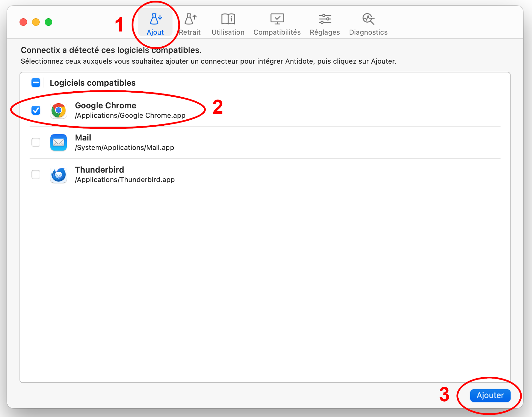Click the Google Chrome app icon
The height and width of the screenshot is (417, 532).
[59, 111]
